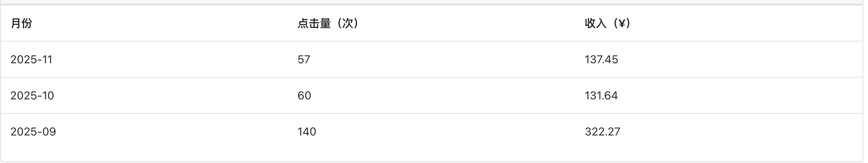
Task: Click the click count value 140
Action: pos(307,132)
